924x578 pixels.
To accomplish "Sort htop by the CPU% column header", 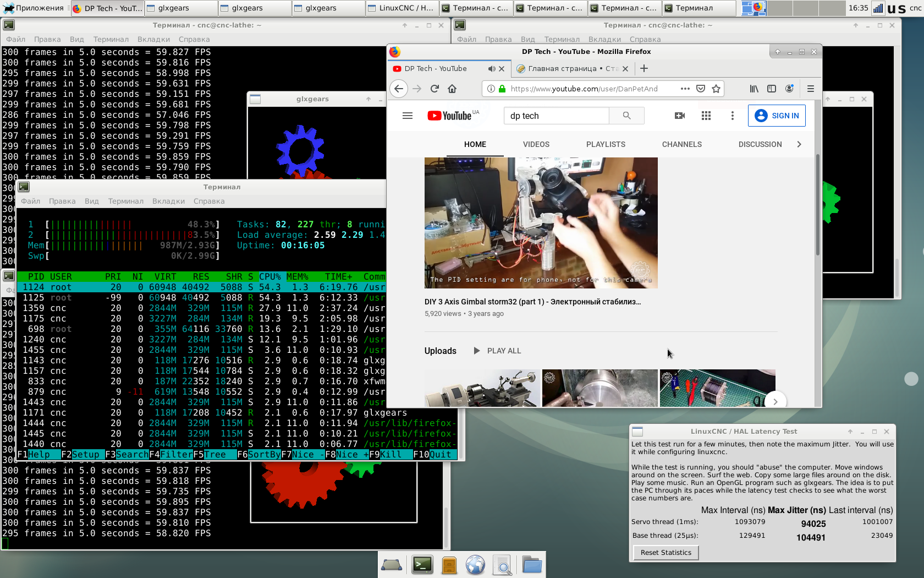I will pyautogui.click(x=270, y=276).
